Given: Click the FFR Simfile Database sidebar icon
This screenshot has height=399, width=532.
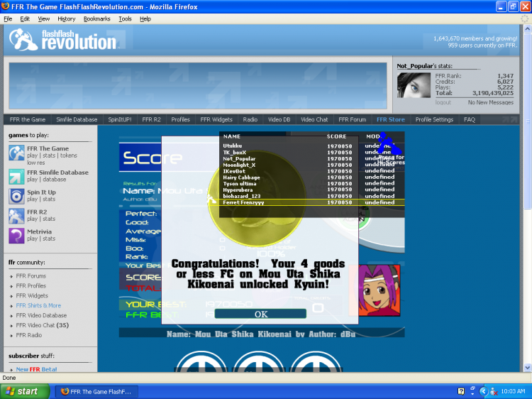Looking at the screenshot, I should (16, 175).
